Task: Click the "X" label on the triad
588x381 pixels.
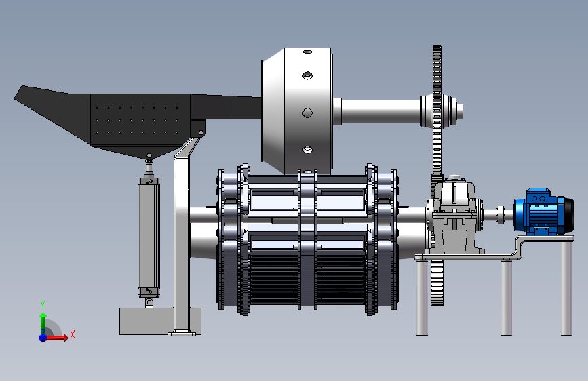Action: click(x=73, y=334)
